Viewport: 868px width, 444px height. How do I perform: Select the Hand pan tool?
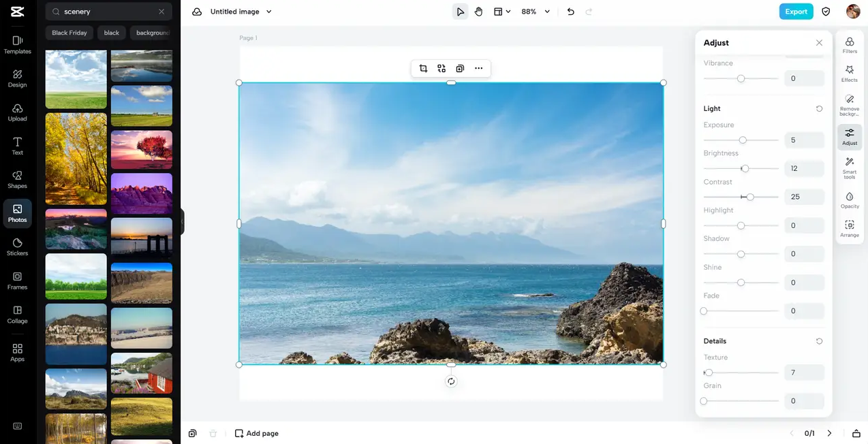point(479,12)
